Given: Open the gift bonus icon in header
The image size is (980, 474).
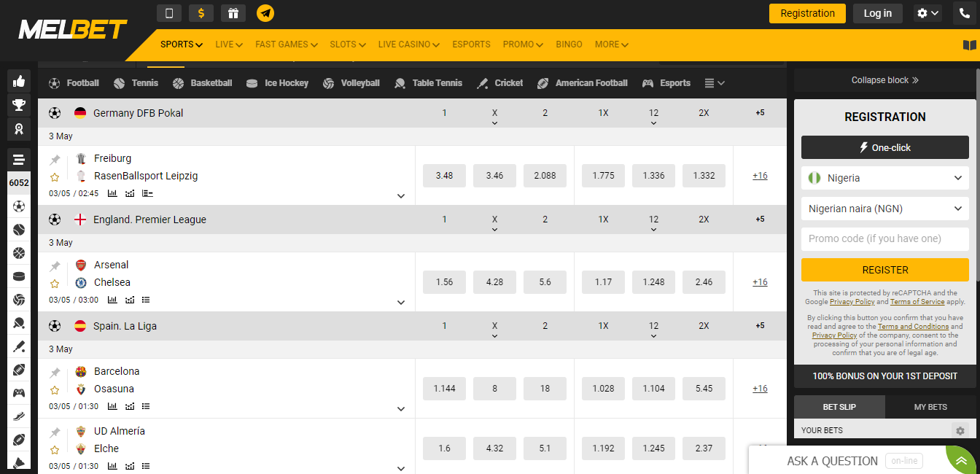Looking at the screenshot, I should click(233, 13).
